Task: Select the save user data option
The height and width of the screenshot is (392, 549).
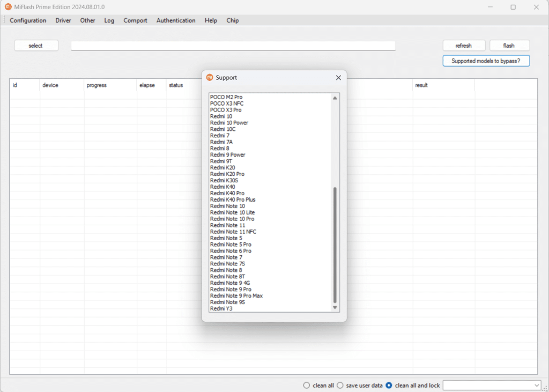Action: point(340,386)
